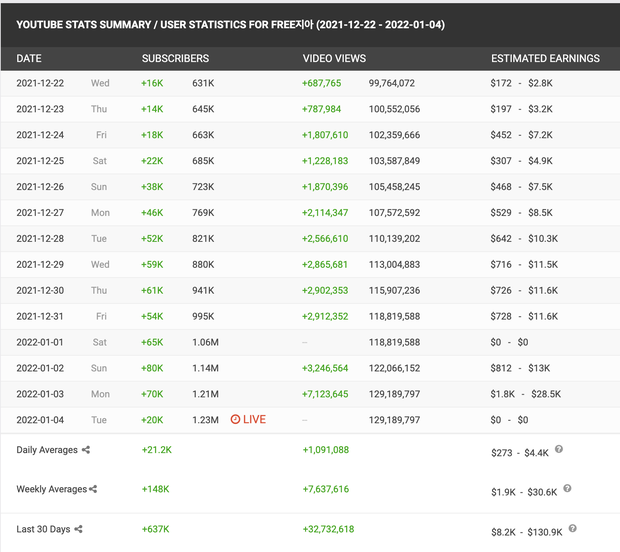Screen dimensions: 620x552
Task: Click the red LIVE clock icon
Action: pyautogui.click(x=235, y=419)
